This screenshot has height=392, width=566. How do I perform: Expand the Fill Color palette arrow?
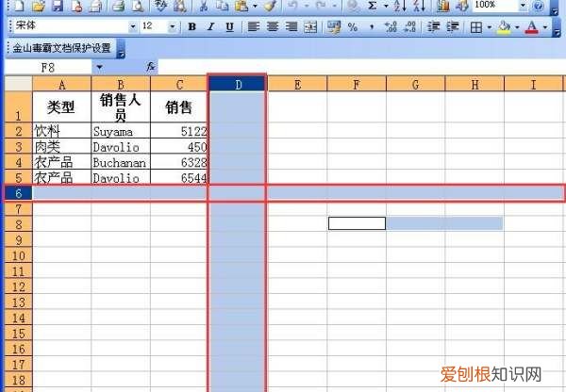[517, 27]
